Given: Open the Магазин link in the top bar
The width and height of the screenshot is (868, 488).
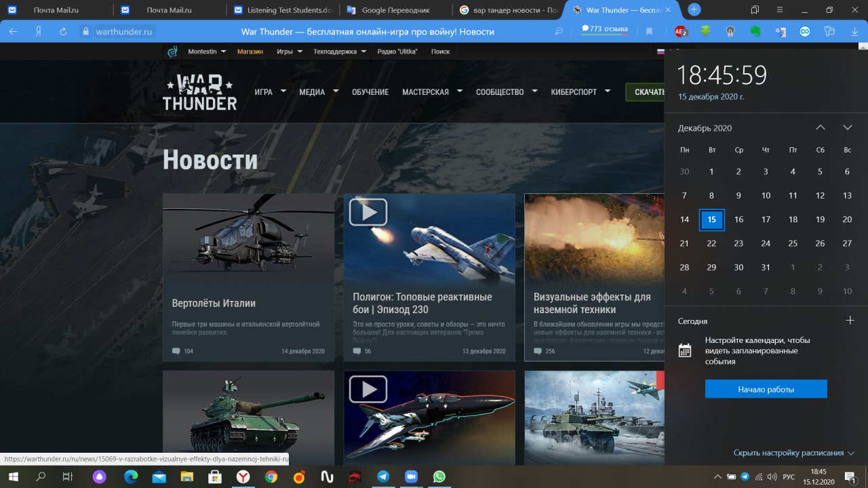Looking at the screenshot, I should click(x=250, y=52).
